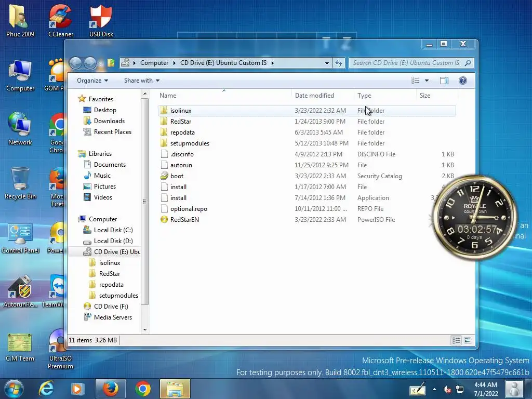Click navigation pane scroll down arrow
Image resolution: width=532 pixels, height=399 pixels.
tap(145, 329)
